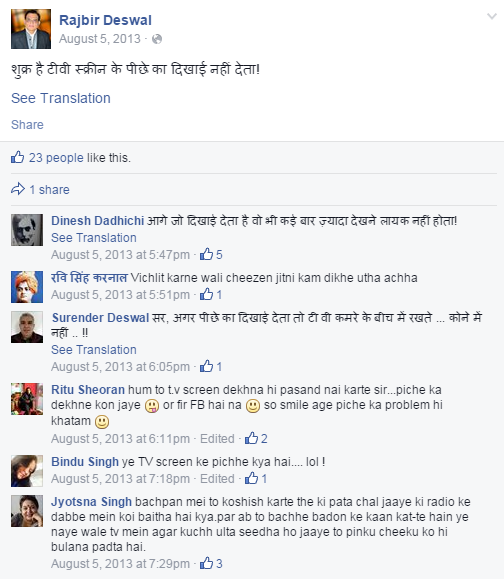The width and height of the screenshot is (504, 579).
Task: Click the share arrow icon
Action: pyautogui.click(x=18, y=189)
